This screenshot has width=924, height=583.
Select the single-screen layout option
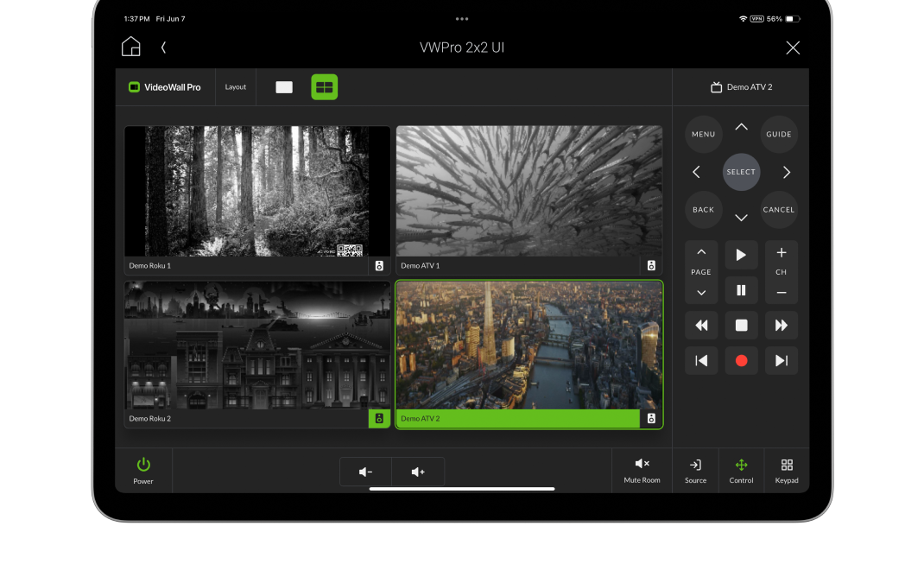coord(284,87)
